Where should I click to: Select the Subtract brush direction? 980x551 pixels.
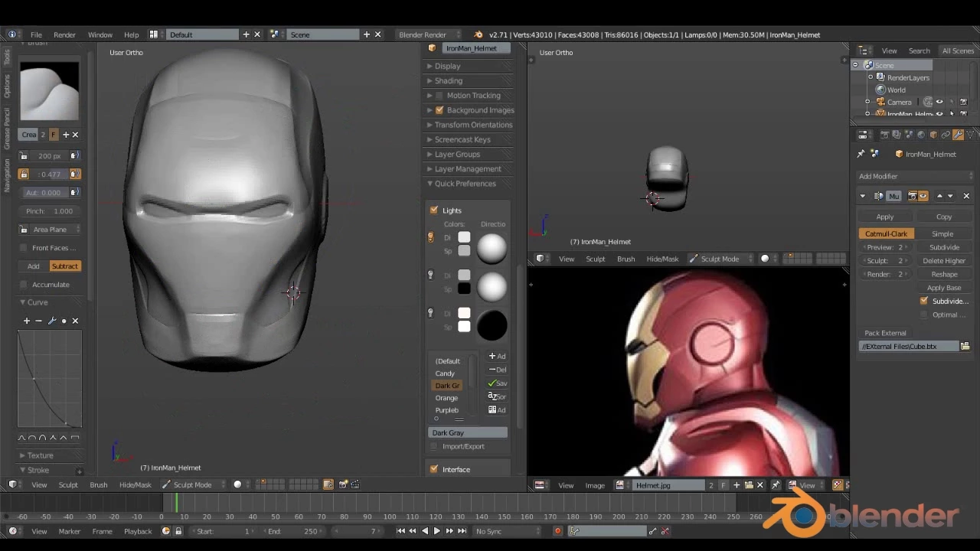click(x=64, y=266)
